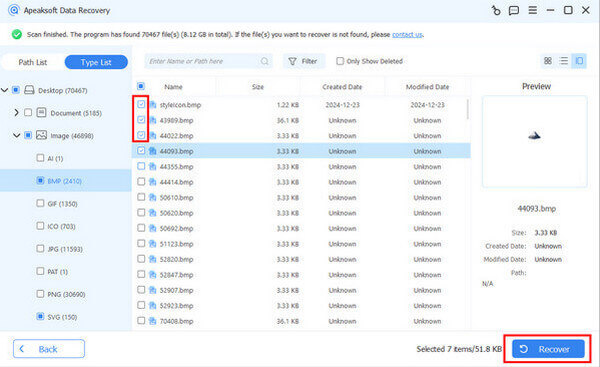Select the 44022.bmp file name

(176, 136)
